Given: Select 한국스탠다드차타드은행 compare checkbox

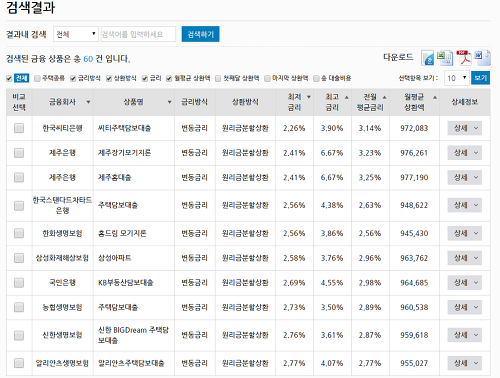Looking at the screenshot, I should pyautogui.click(x=19, y=205).
